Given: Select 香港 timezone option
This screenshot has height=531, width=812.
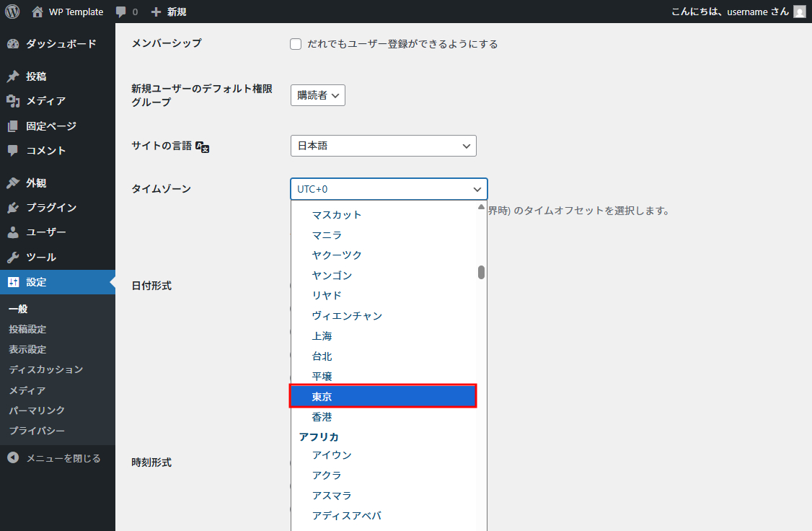Looking at the screenshot, I should [x=383, y=416].
